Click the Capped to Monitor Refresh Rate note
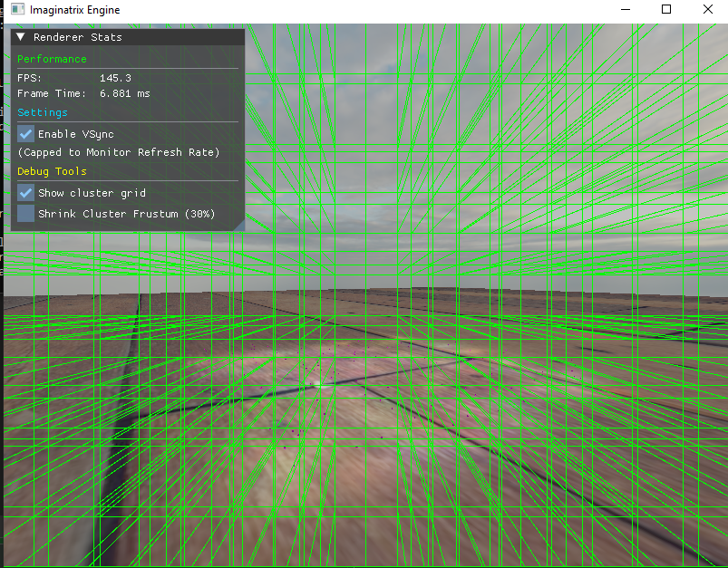 (119, 152)
